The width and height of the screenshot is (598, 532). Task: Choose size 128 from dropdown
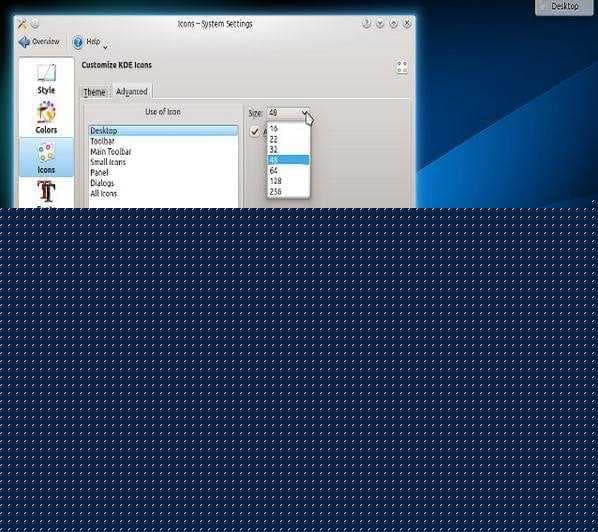point(288,181)
